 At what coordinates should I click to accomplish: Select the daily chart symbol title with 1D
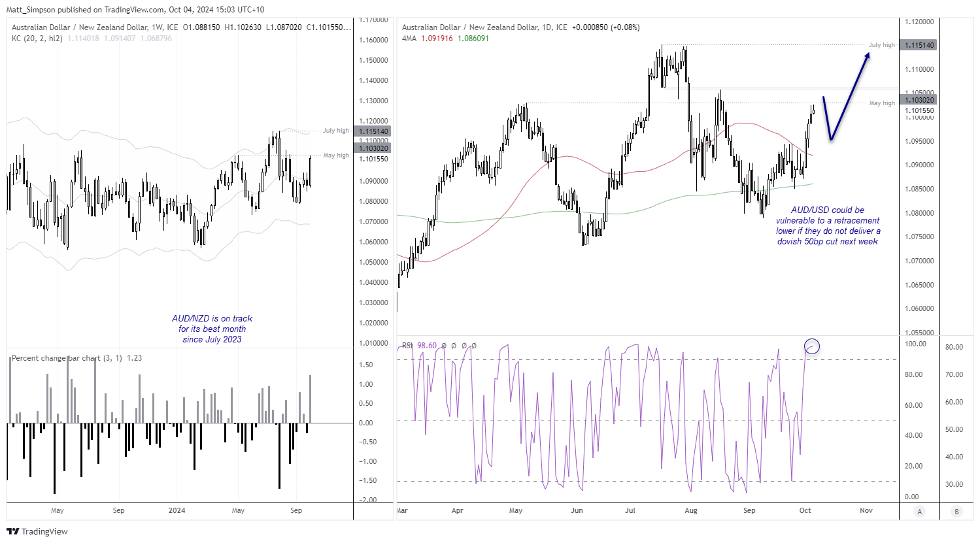[484, 27]
